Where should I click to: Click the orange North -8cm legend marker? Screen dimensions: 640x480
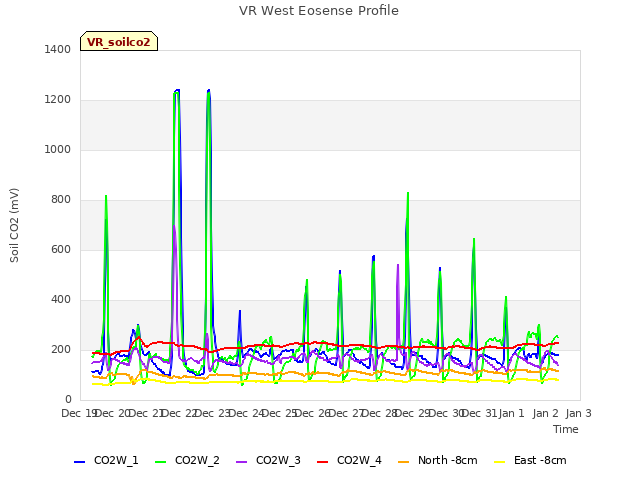pos(403,462)
